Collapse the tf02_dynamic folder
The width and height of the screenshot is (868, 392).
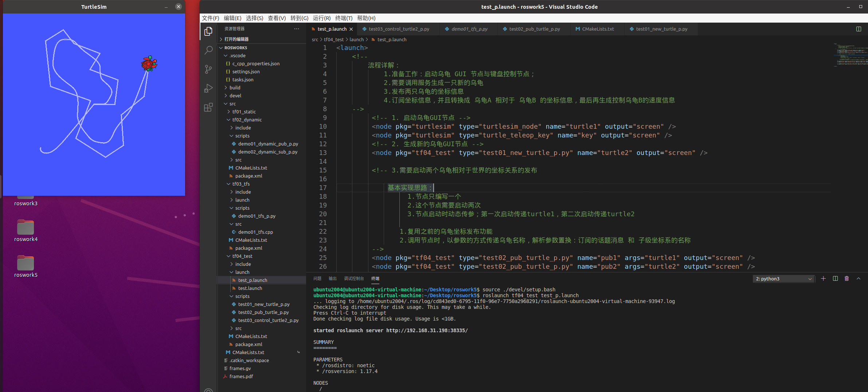[262, 120]
